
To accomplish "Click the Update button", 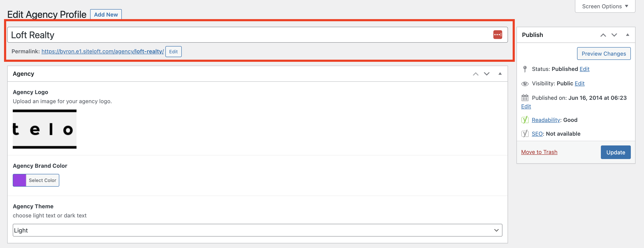I will coord(616,152).
